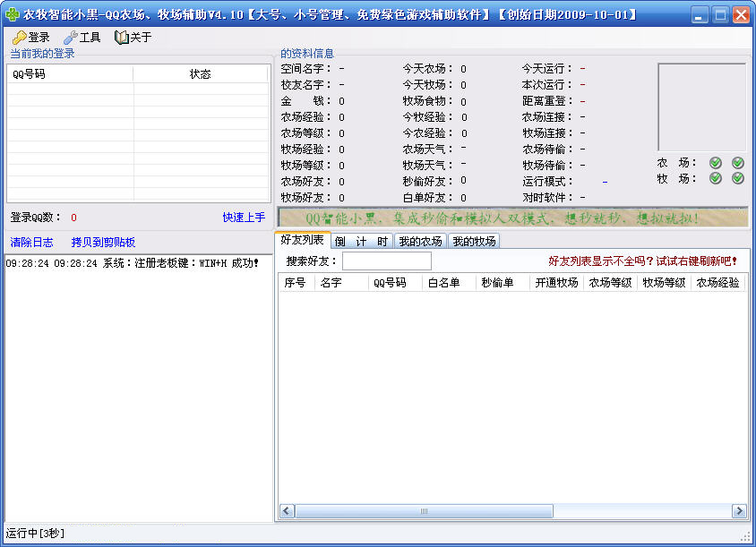Click the 牧场食物 label

(x=428, y=101)
